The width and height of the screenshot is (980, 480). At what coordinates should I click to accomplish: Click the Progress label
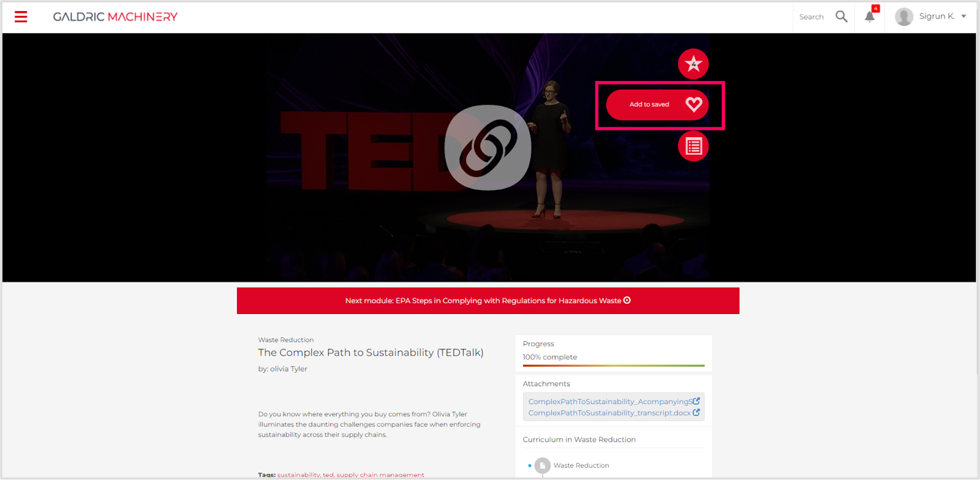(x=538, y=344)
